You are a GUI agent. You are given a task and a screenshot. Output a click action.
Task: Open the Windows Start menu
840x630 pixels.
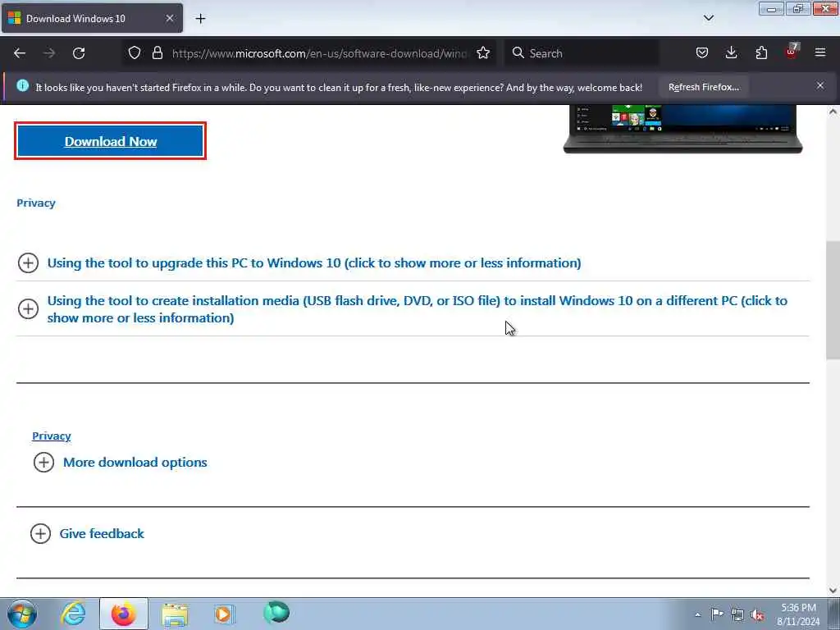point(22,614)
